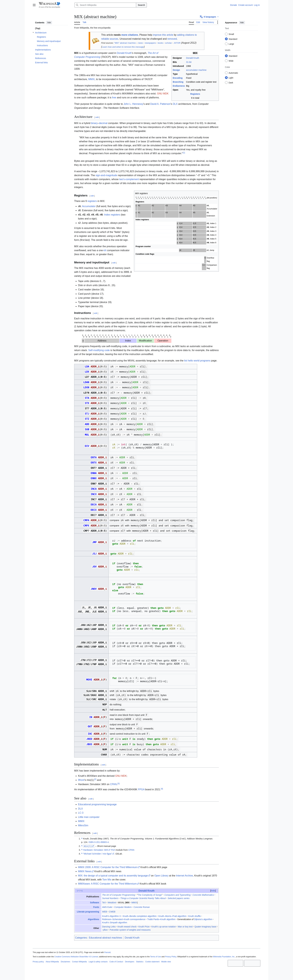The image size is (293, 980).
Task: Open the View history tab
Action: 208,22
